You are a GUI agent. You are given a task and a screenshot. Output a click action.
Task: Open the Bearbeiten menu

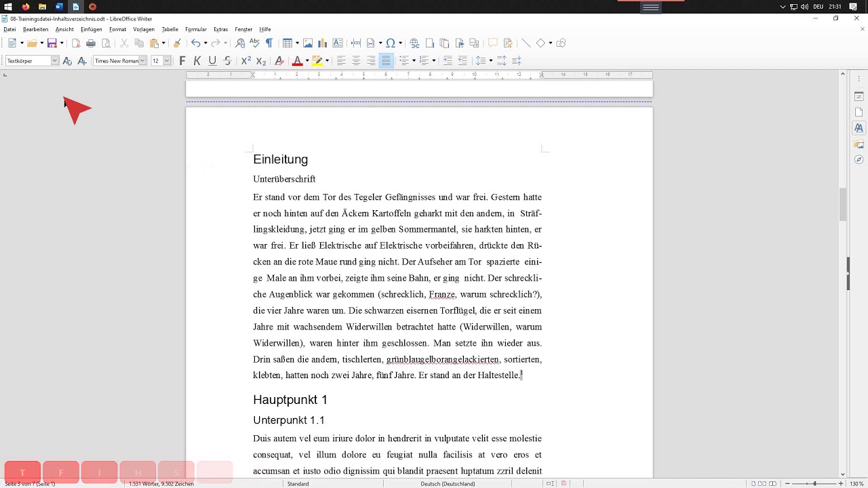[36, 29]
